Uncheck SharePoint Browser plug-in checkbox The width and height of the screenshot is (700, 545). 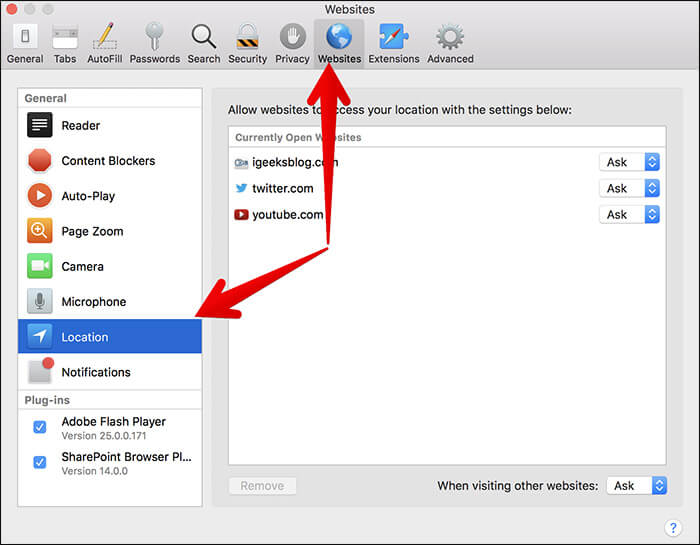[x=40, y=462]
